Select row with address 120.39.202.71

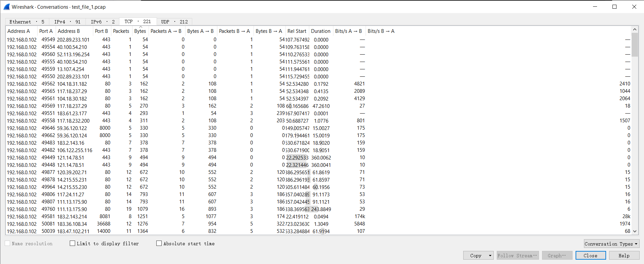[319, 172]
